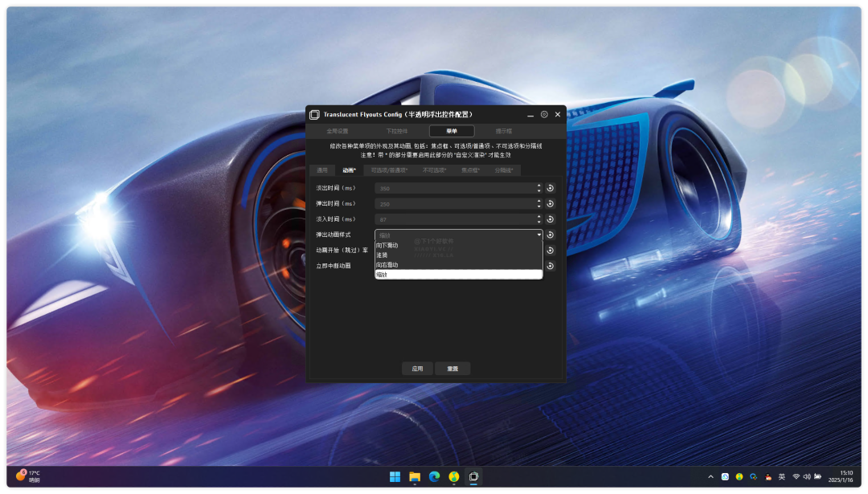The width and height of the screenshot is (868, 494).
Task: Show hidden system tray icons chevron
Action: point(710,476)
